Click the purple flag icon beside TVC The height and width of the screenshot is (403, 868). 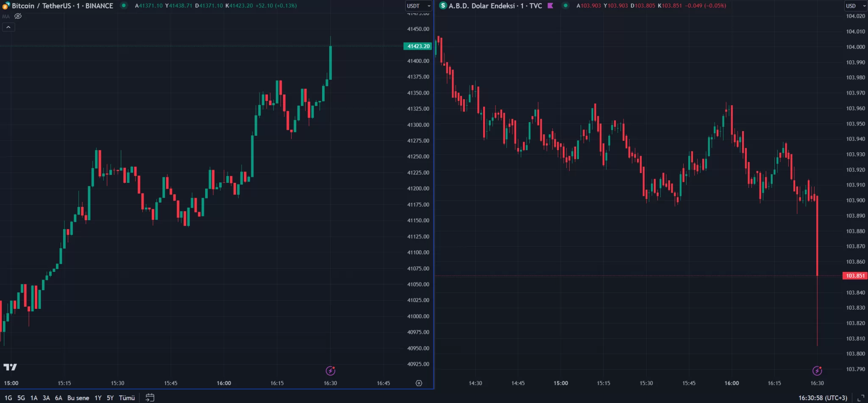click(551, 6)
